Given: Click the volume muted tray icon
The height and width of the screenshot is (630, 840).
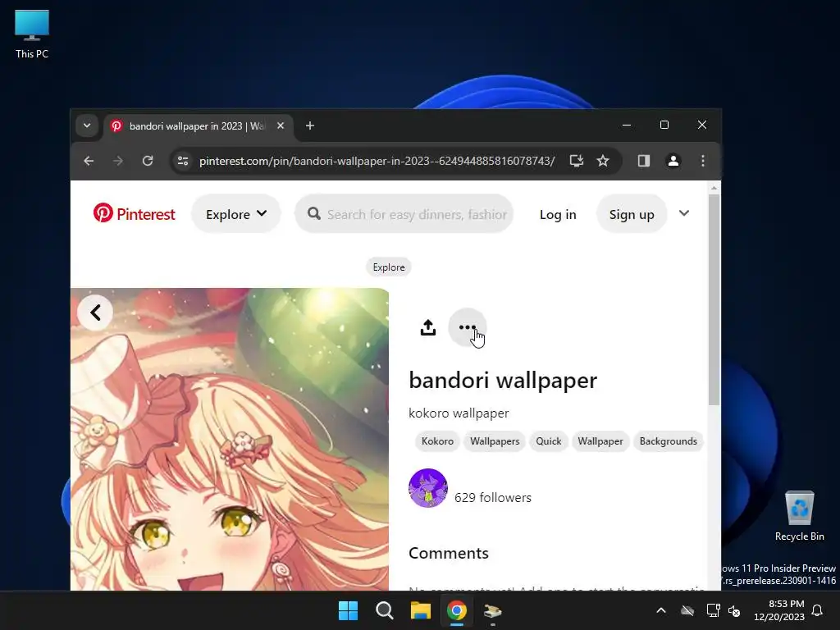Looking at the screenshot, I should click(x=734, y=610).
